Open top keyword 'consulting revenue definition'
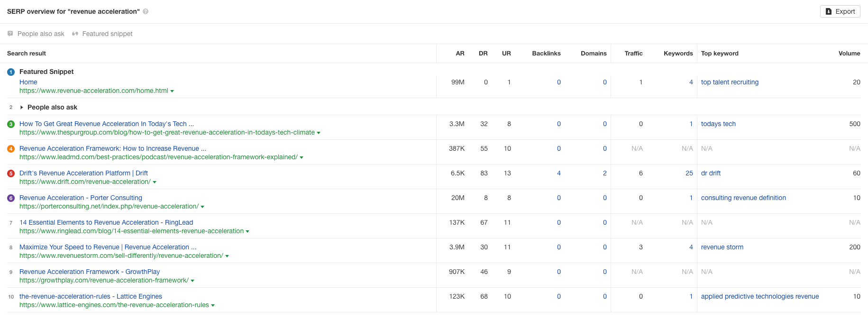This screenshot has width=868, height=319. pos(743,198)
